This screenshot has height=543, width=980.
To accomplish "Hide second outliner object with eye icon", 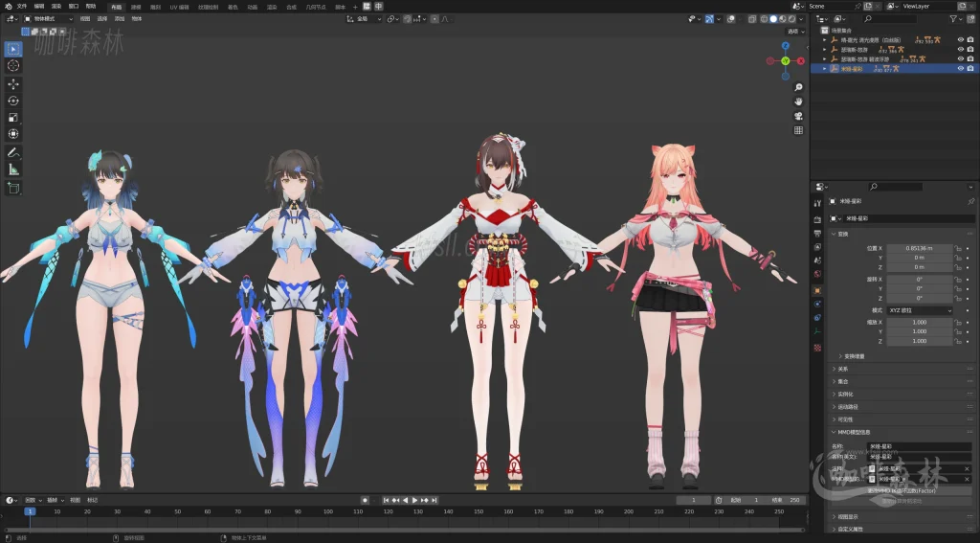I will [961, 50].
